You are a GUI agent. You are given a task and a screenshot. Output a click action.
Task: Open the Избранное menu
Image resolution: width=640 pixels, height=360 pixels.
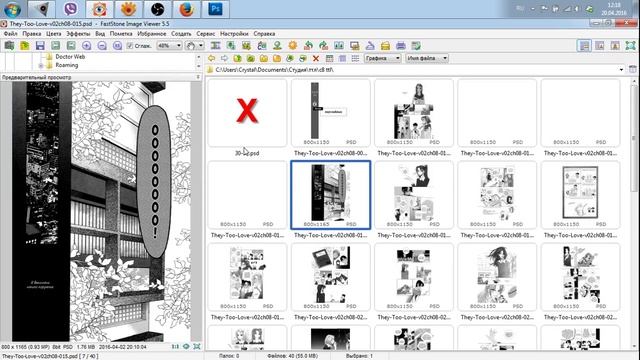pos(152,33)
